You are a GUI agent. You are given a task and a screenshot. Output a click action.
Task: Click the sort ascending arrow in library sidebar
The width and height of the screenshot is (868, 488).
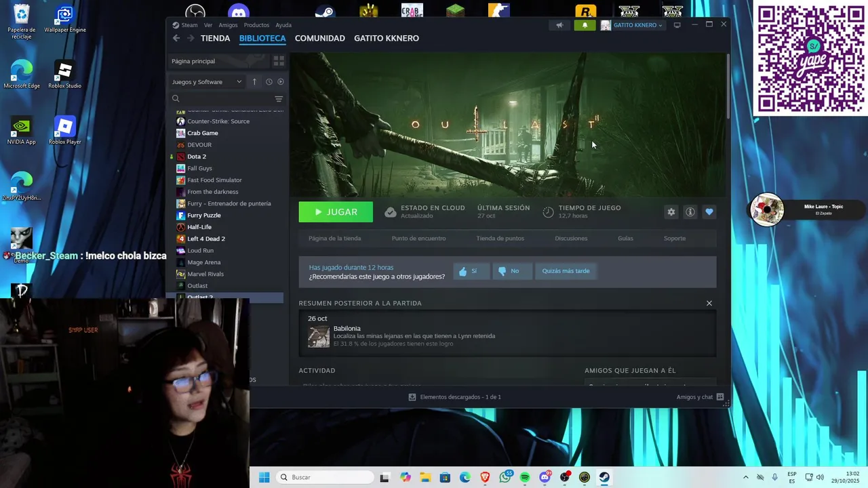pyautogui.click(x=254, y=82)
